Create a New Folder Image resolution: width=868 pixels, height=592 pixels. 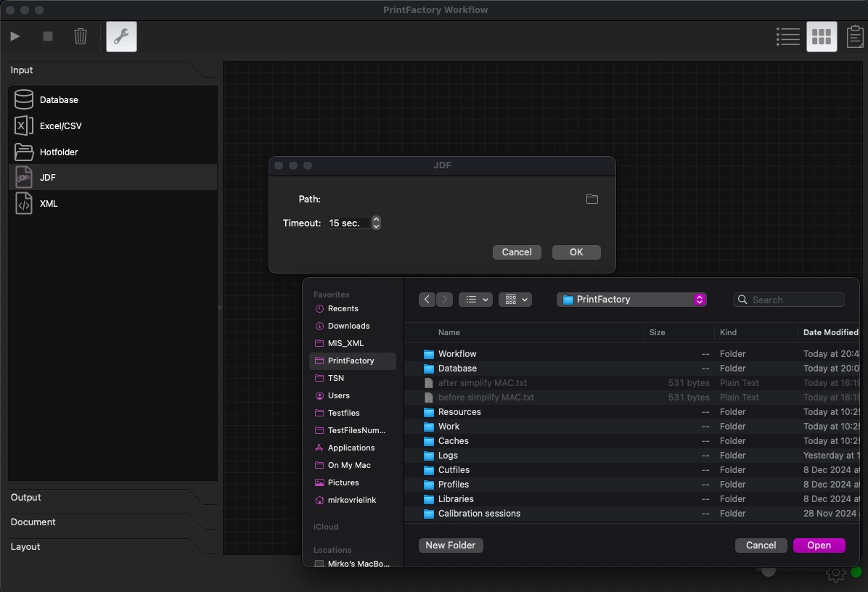click(x=451, y=545)
